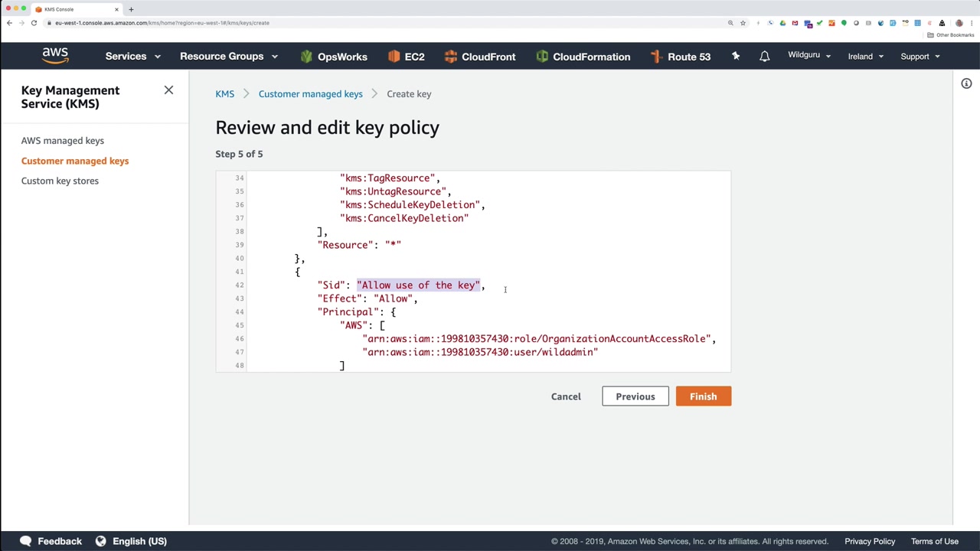Image resolution: width=980 pixels, height=551 pixels.
Task: Click the zoom magnifier in address bar
Action: (730, 23)
